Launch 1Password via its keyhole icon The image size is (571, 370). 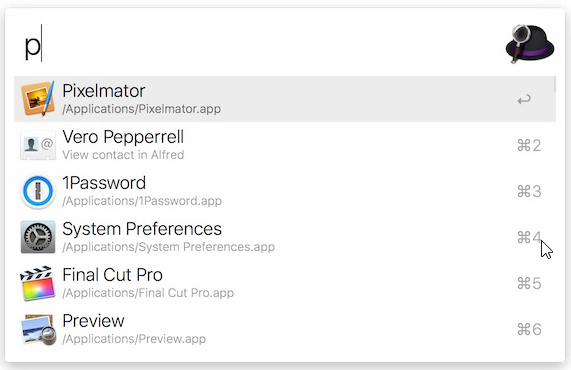(38, 191)
